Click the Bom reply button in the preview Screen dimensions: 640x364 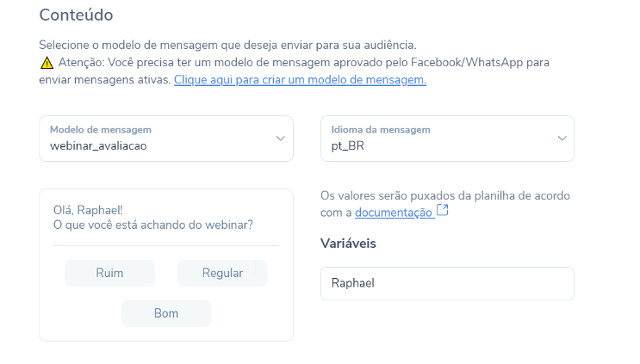[166, 313]
